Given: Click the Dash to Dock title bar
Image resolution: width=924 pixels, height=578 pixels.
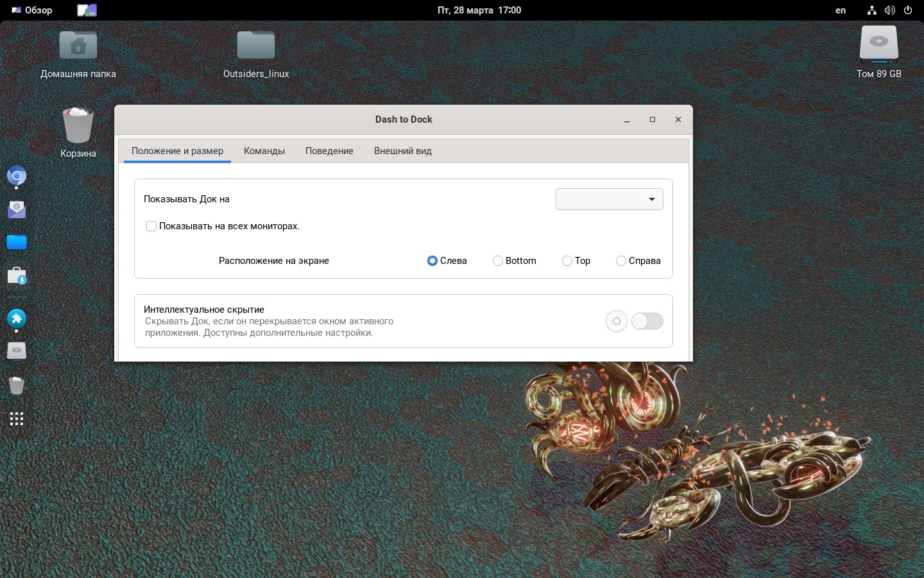Looking at the screenshot, I should [x=404, y=119].
